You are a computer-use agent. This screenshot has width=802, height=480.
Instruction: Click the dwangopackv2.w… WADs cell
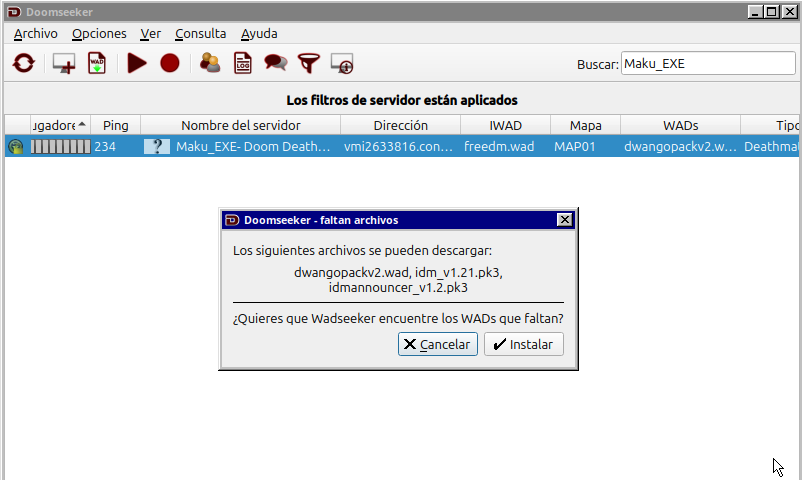click(680, 147)
